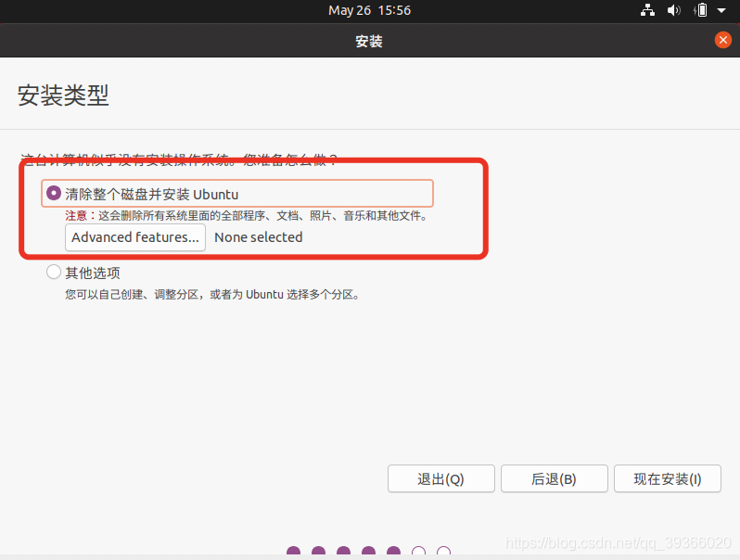740x560 pixels.
Task: Click the battery indicator icon
Action: point(700,10)
